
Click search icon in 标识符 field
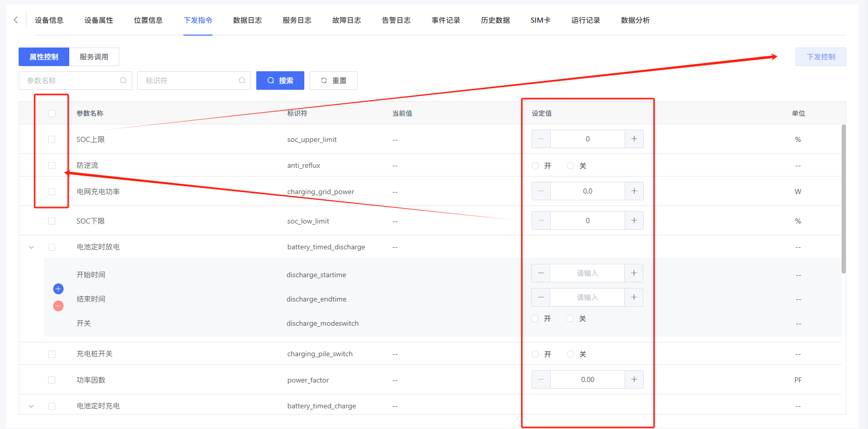tap(242, 81)
